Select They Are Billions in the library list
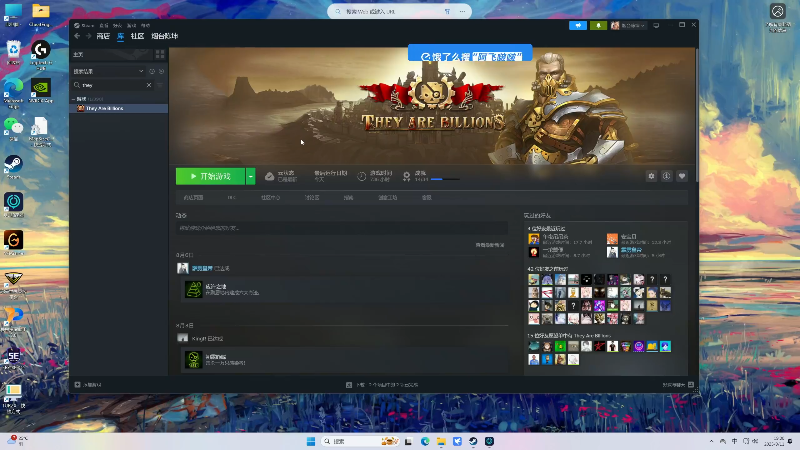800x450 pixels. coord(118,108)
